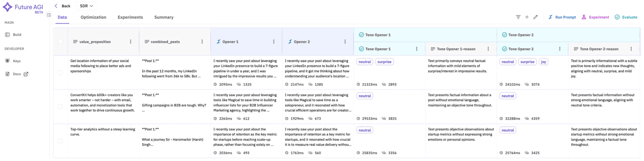The height and width of the screenshot is (161, 644).
Task: Select the Top-tier analytics row checkbox
Action: coord(60,141)
